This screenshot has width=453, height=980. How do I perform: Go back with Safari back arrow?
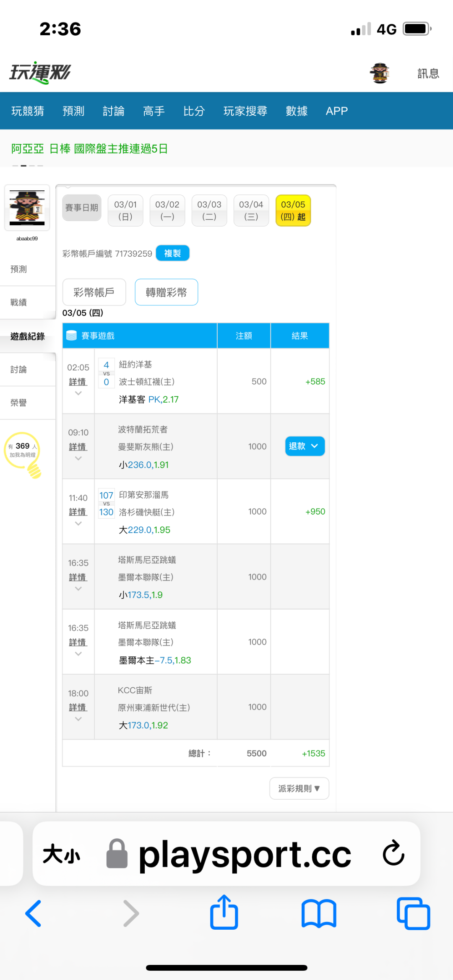pyautogui.click(x=34, y=913)
